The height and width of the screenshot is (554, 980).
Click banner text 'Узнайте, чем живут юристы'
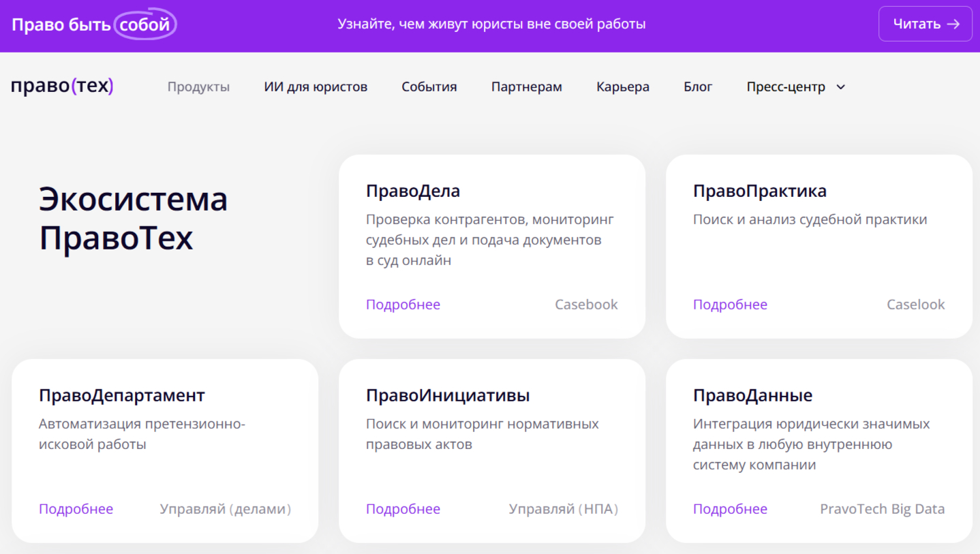[491, 25]
